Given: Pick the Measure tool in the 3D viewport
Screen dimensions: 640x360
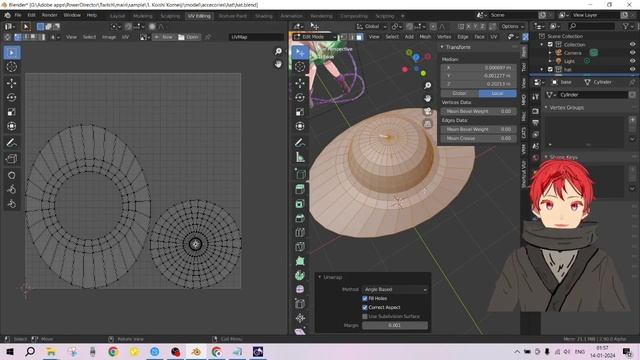Looking at the screenshot, I should (300, 157).
